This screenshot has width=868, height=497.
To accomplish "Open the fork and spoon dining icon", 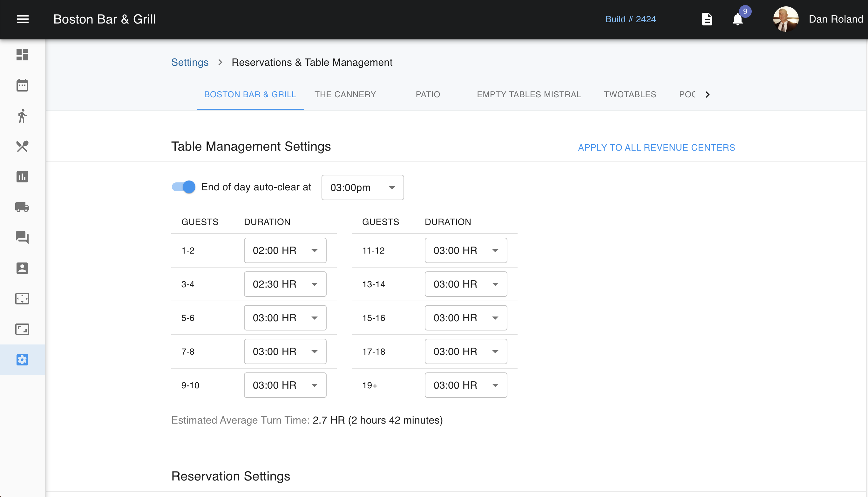I will (x=22, y=146).
